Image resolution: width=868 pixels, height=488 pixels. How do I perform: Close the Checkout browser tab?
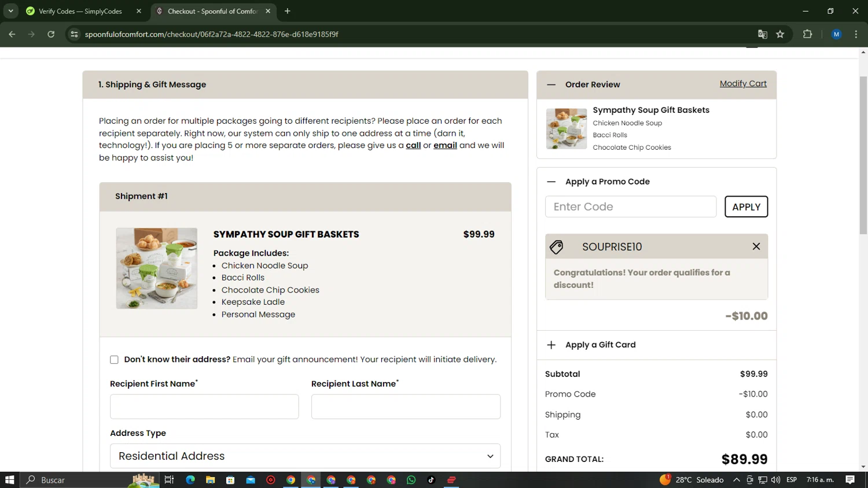[x=268, y=11]
